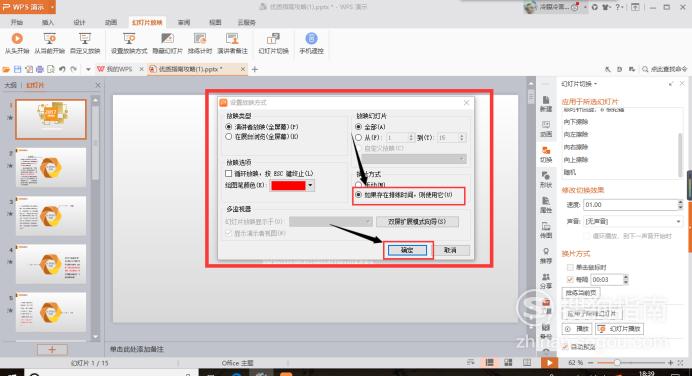This screenshot has height=376, width=692.
Task: Toggle loop until ESC (循环放映) checkbox
Action: [229, 173]
